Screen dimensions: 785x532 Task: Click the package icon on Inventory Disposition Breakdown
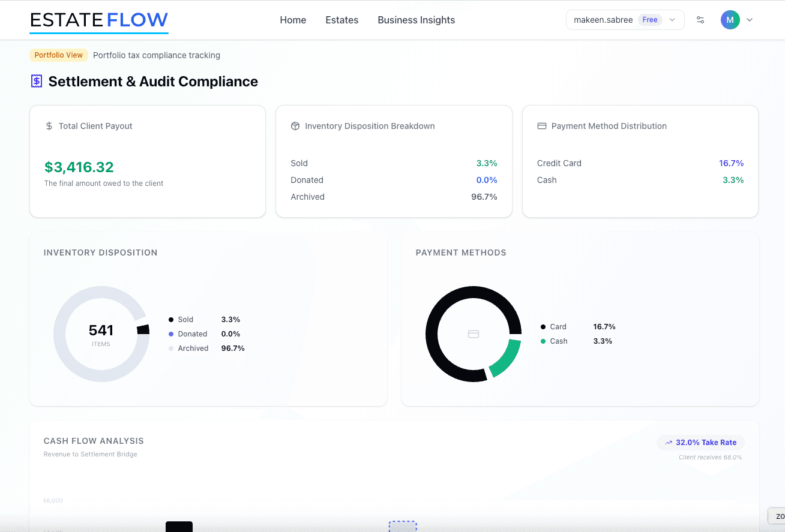tap(295, 126)
